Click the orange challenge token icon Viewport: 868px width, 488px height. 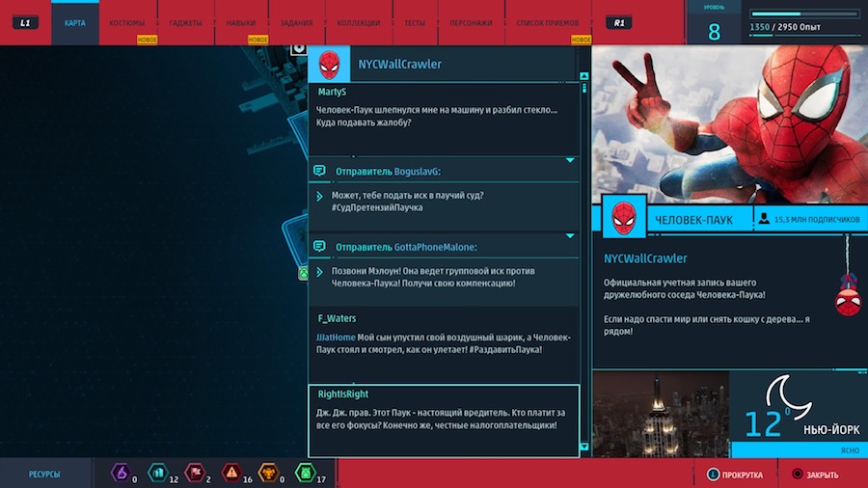pyautogui.click(x=268, y=474)
